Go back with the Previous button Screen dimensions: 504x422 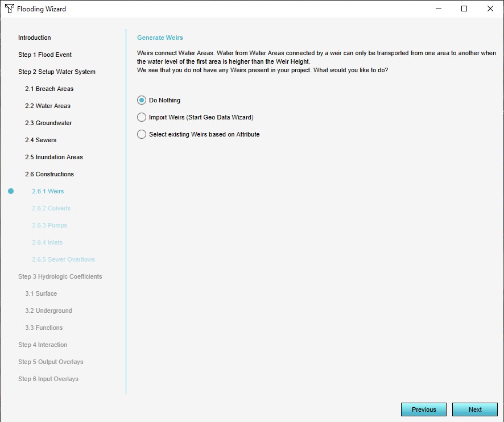click(x=423, y=409)
